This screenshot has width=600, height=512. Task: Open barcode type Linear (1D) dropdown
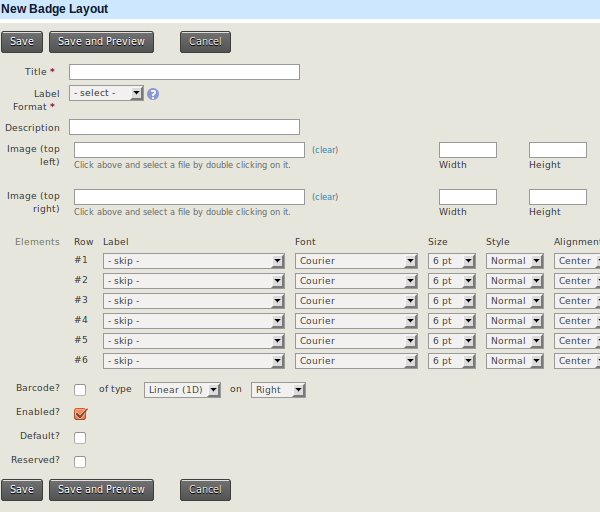(182, 390)
